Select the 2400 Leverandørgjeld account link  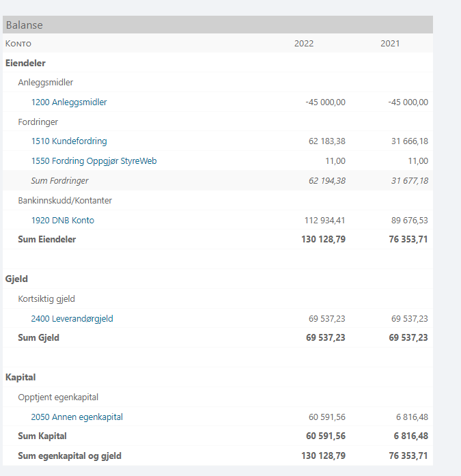click(72, 319)
